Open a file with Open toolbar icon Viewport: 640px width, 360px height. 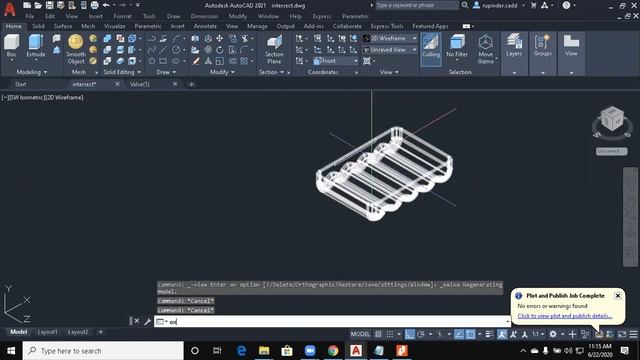click(x=38, y=5)
